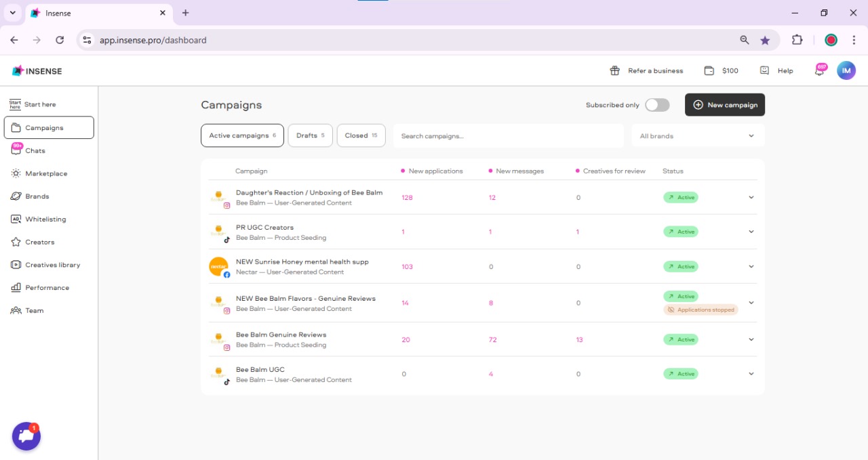
Task: Open Performance analytics in sidebar
Action: click(x=49, y=288)
